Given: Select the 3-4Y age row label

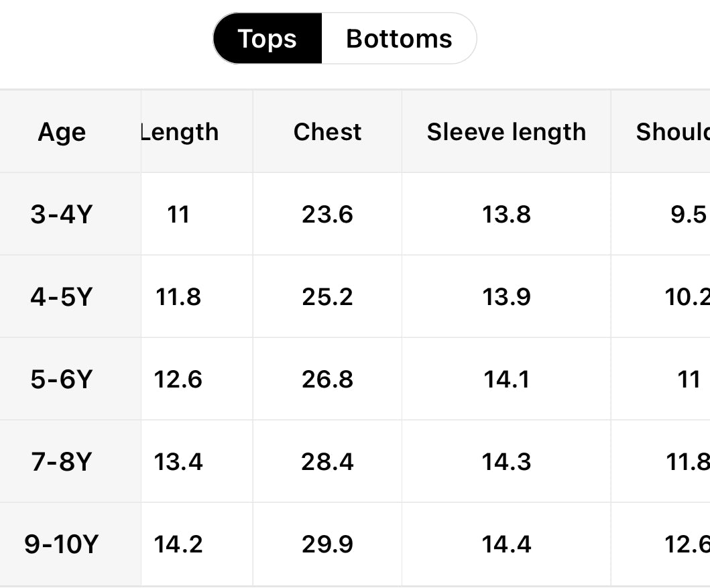Looking at the screenshot, I should tap(61, 215).
